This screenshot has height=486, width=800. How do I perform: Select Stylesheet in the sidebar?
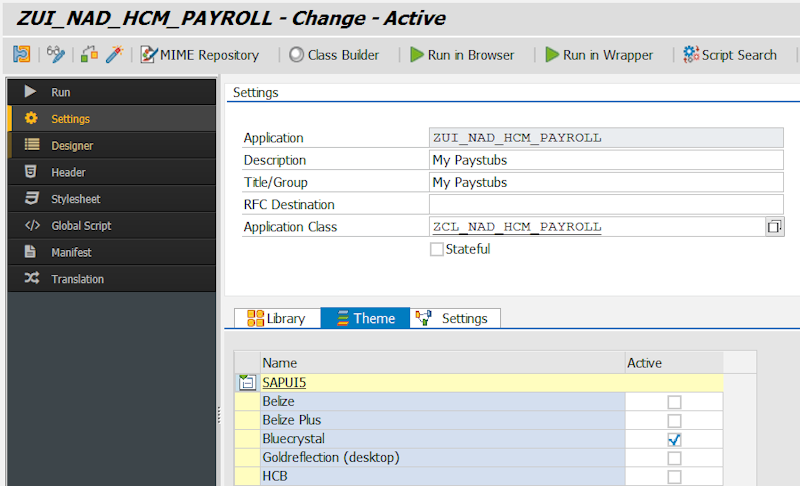pos(76,199)
